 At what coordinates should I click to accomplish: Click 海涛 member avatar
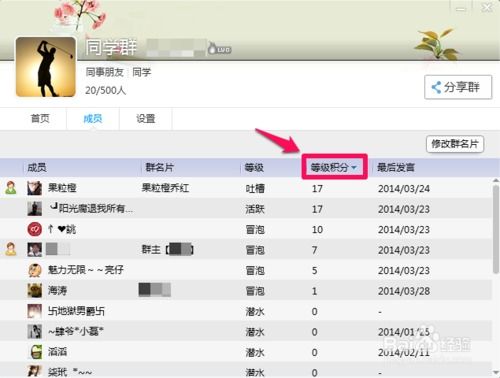[x=35, y=290]
